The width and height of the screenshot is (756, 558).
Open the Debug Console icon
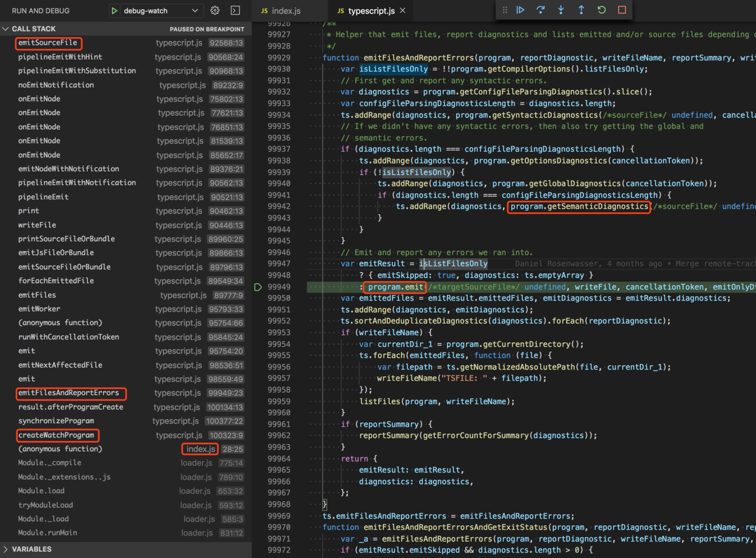235,10
